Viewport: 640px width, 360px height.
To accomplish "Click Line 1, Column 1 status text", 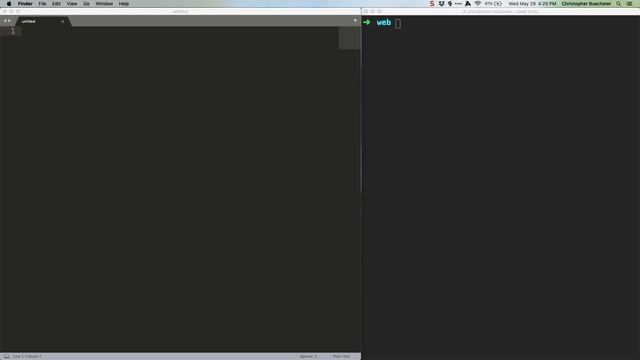I will (x=27, y=356).
